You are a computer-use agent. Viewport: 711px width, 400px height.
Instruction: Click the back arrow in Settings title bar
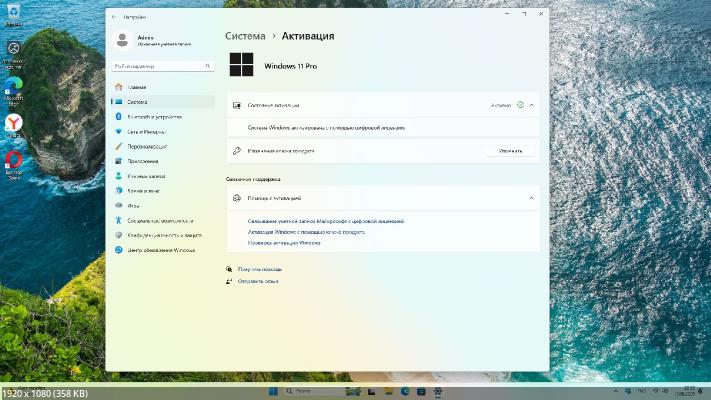point(114,17)
